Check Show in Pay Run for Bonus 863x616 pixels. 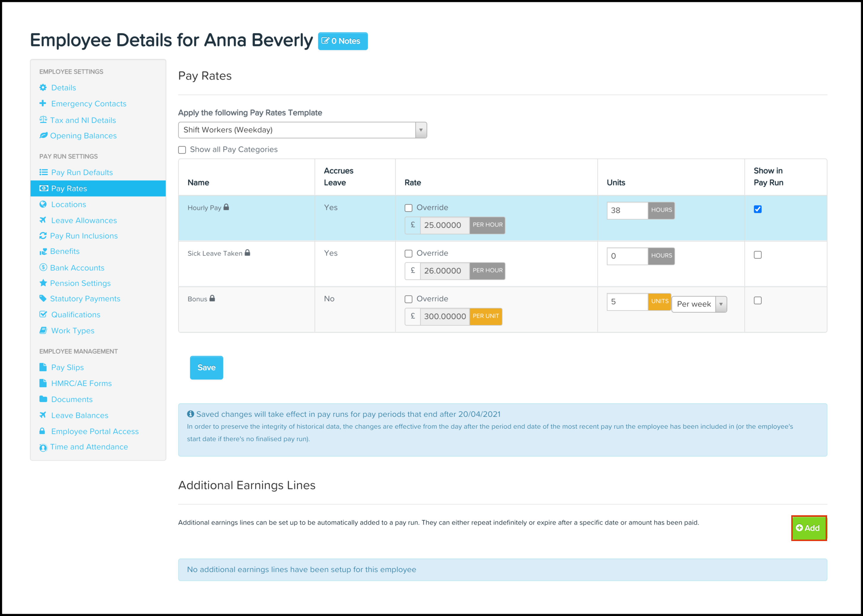pyautogui.click(x=757, y=300)
